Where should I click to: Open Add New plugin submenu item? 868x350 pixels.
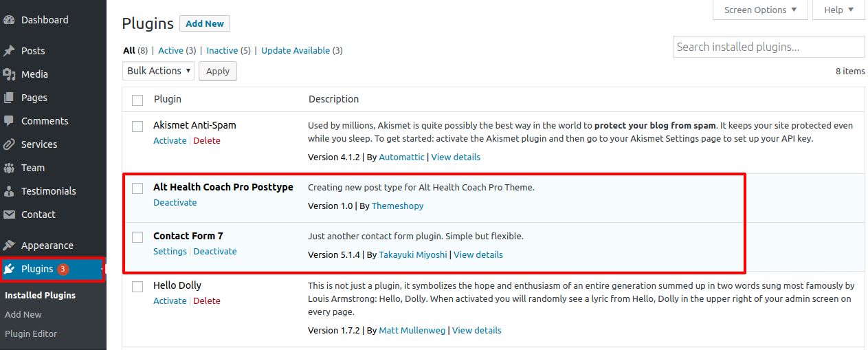point(23,314)
